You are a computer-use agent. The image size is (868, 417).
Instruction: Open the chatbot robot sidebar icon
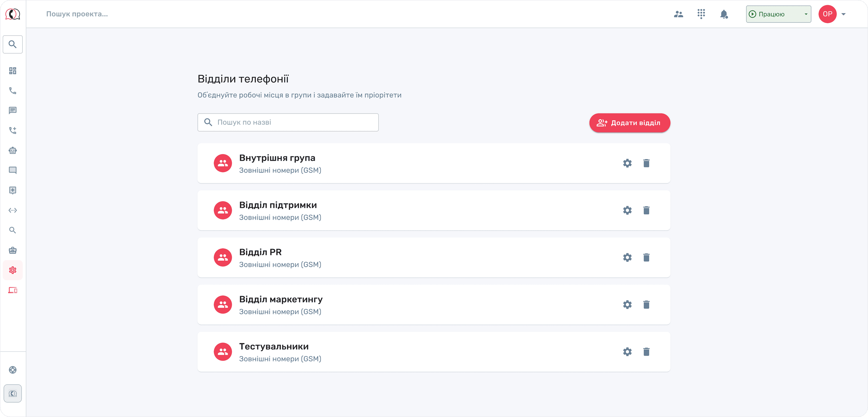[x=12, y=150]
